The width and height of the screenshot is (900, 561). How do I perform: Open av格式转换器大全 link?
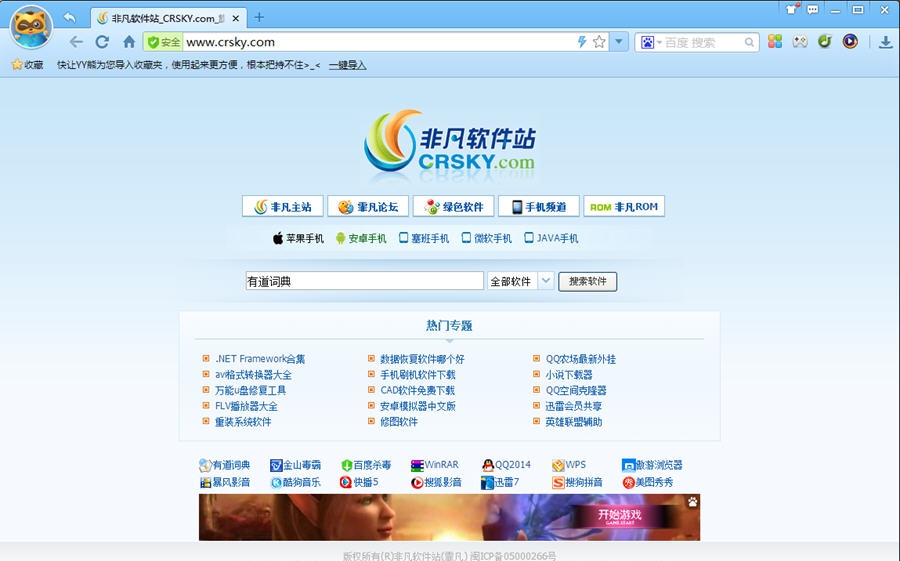point(253,375)
